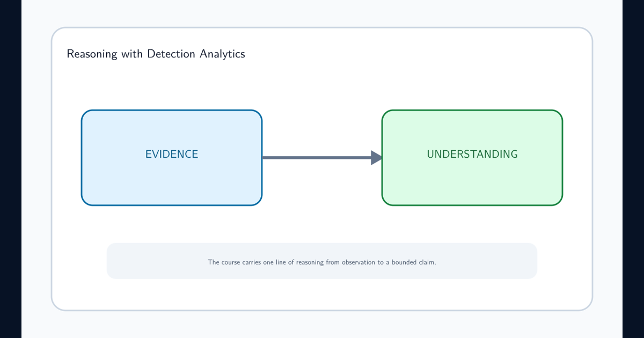Click the gray caption box background
This screenshot has width=644, height=338.
[322, 274]
